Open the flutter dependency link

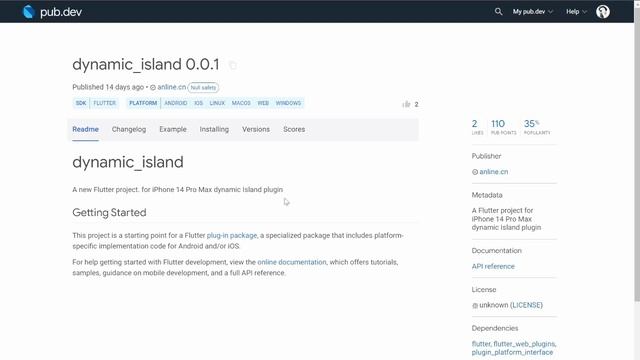481,344
